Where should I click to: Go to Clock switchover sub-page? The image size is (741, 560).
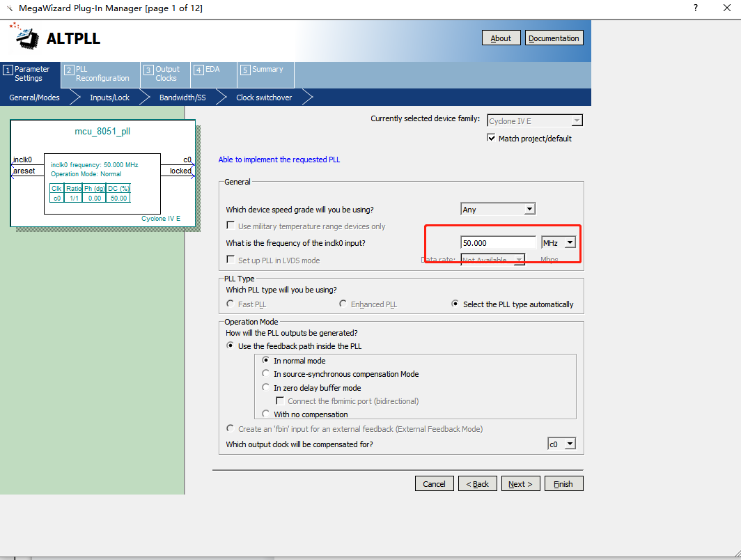(x=264, y=98)
